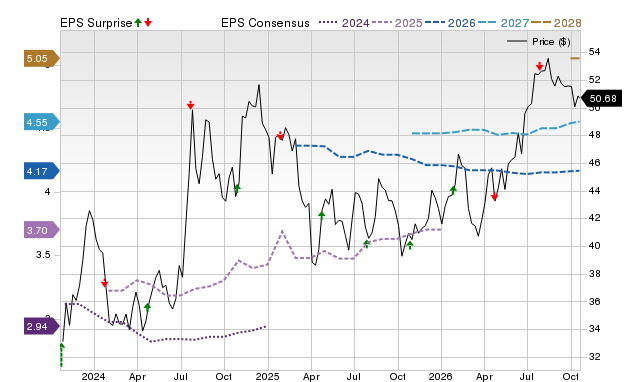Click the 44 price axis label

pos(594,191)
